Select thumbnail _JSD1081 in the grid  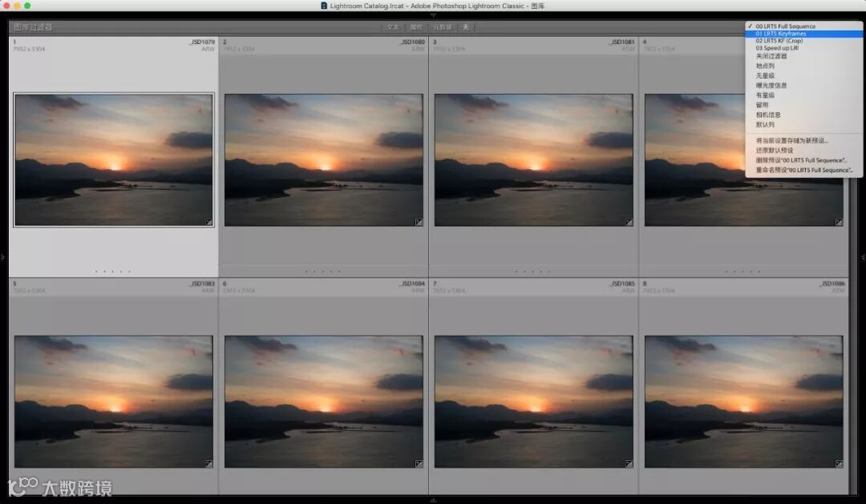(533, 160)
